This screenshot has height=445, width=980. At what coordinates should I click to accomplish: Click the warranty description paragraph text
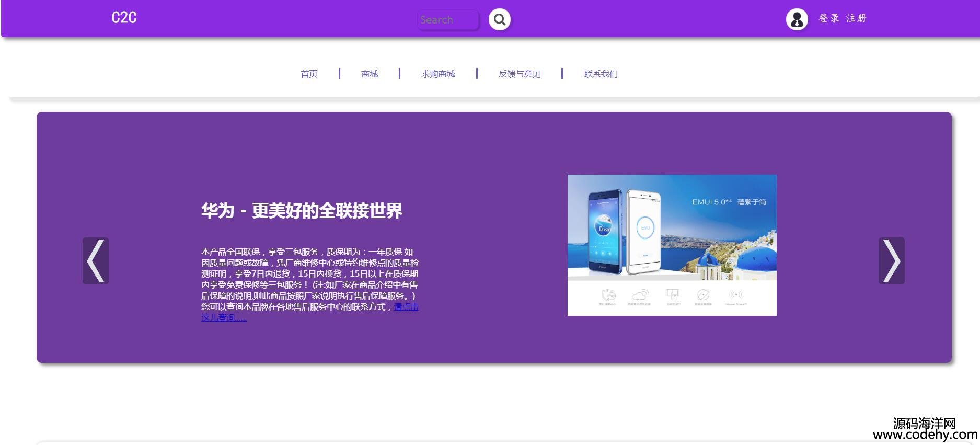310,284
